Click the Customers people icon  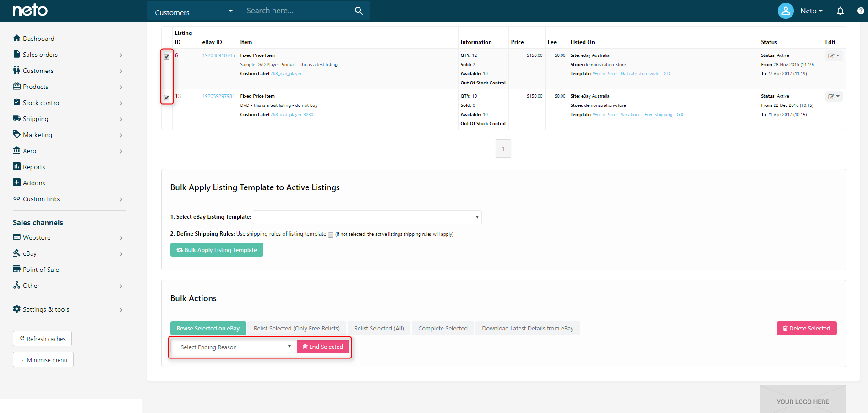click(x=17, y=70)
